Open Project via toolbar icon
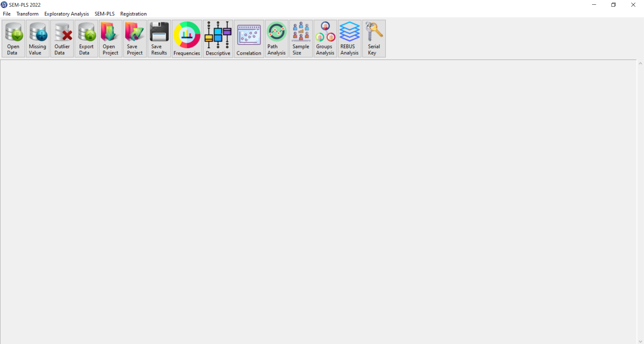Viewport: 644px width, 344px height. click(111, 39)
